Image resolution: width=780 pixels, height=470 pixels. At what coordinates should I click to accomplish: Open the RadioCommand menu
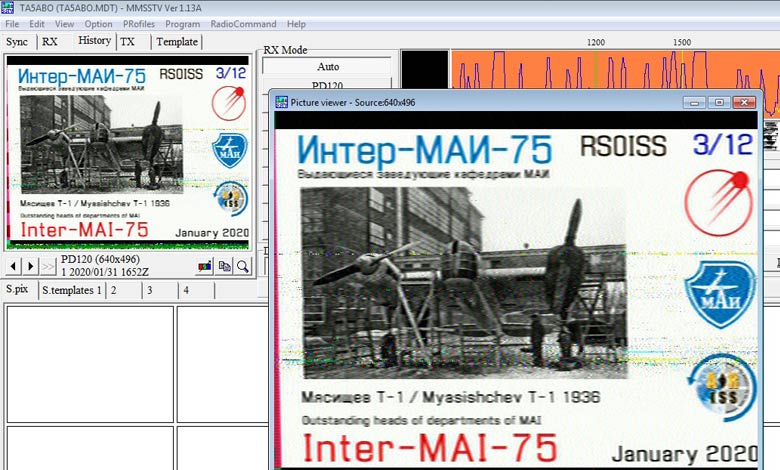coord(243,24)
